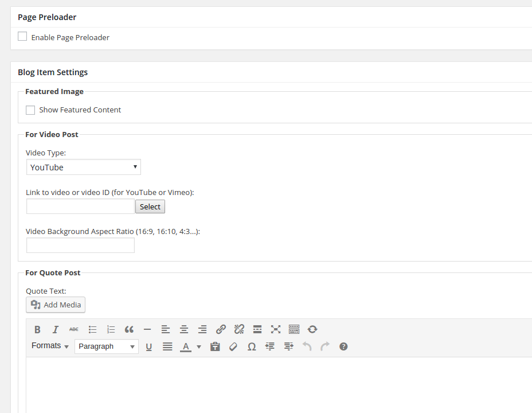Toggle bold formatting in the quote editor
Viewport: 532px width, 413px height.
(x=37, y=329)
